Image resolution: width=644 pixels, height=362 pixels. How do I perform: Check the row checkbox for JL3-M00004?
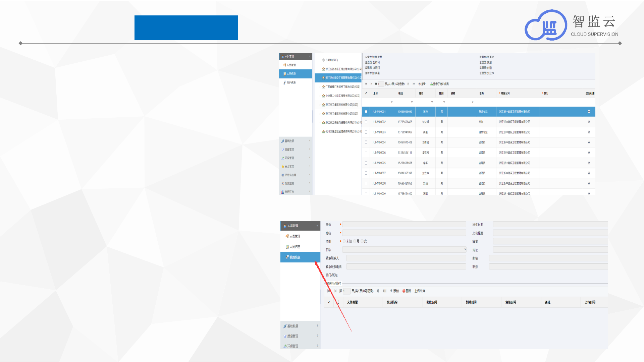click(x=366, y=142)
